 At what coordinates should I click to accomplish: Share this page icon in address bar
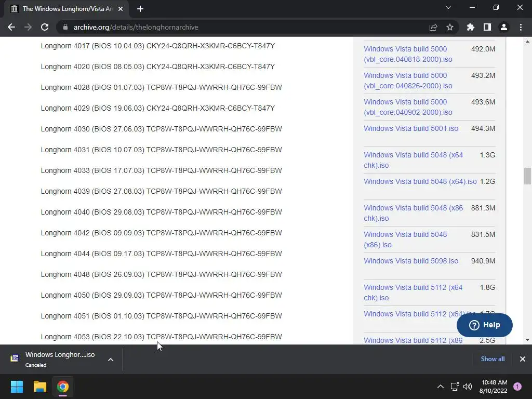[433, 27]
